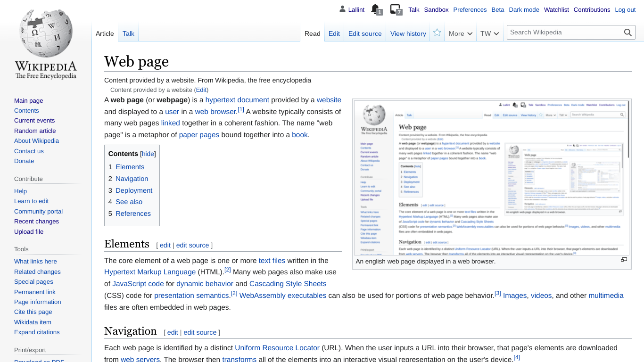
Task: Open the Hypertext Markup Language link
Action: [x=150, y=272]
